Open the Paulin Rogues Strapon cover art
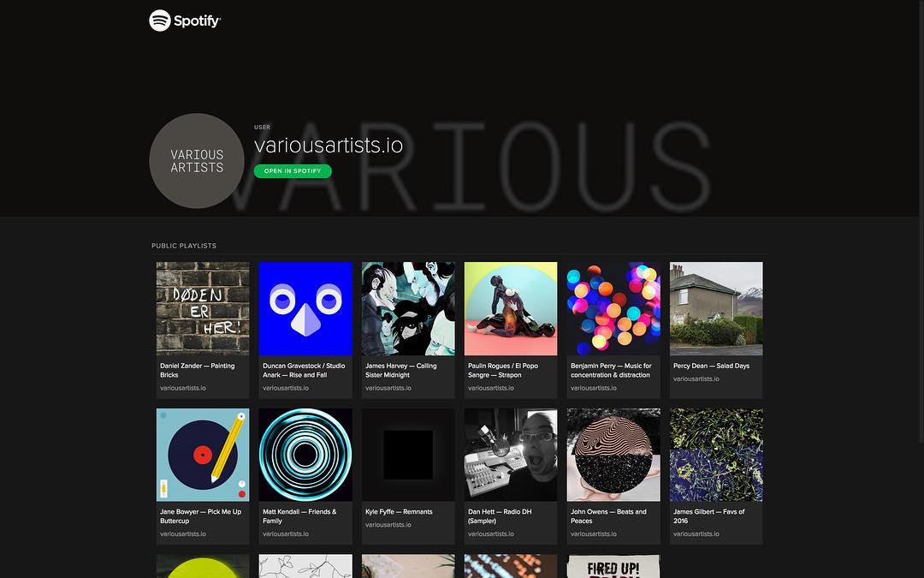The width and height of the screenshot is (924, 578). click(x=510, y=308)
